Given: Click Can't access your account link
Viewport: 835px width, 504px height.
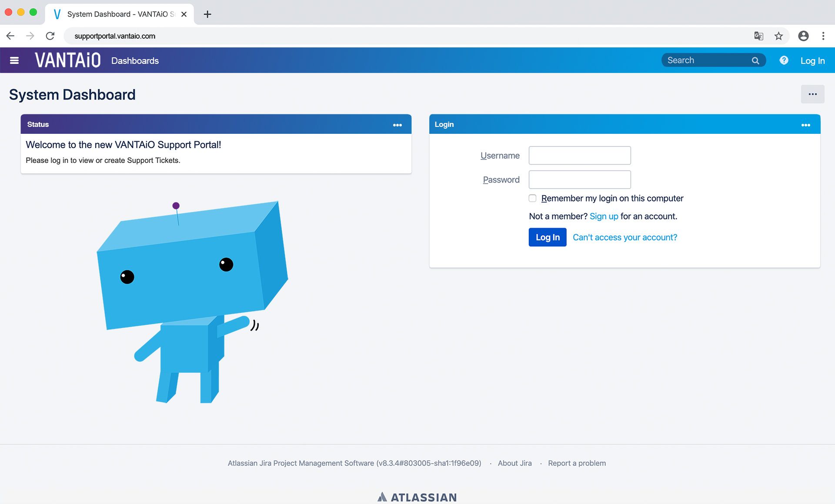Looking at the screenshot, I should [625, 237].
